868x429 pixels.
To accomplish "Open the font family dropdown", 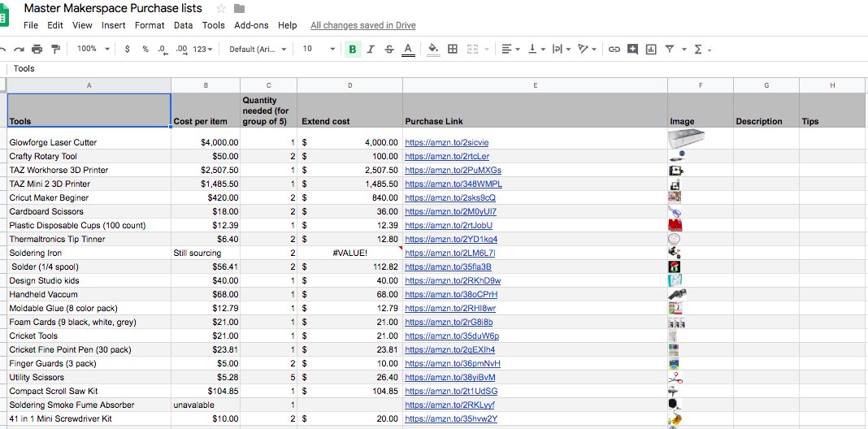I will [x=258, y=50].
